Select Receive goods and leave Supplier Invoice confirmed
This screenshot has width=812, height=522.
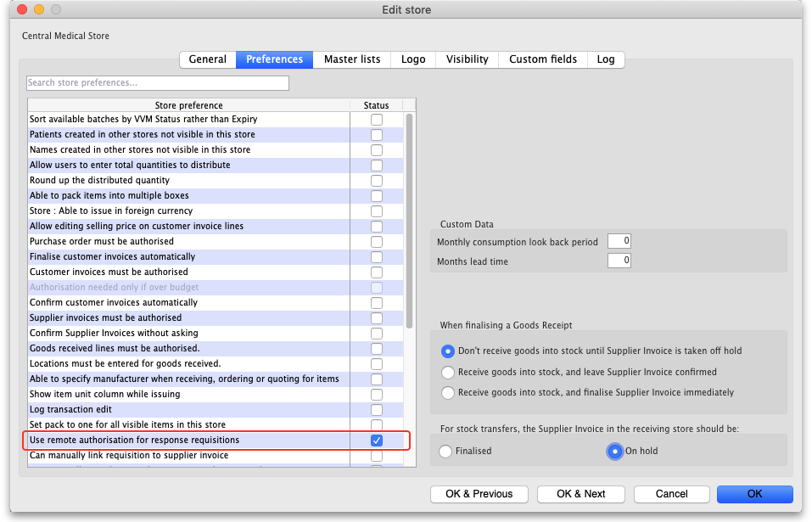[448, 372]
